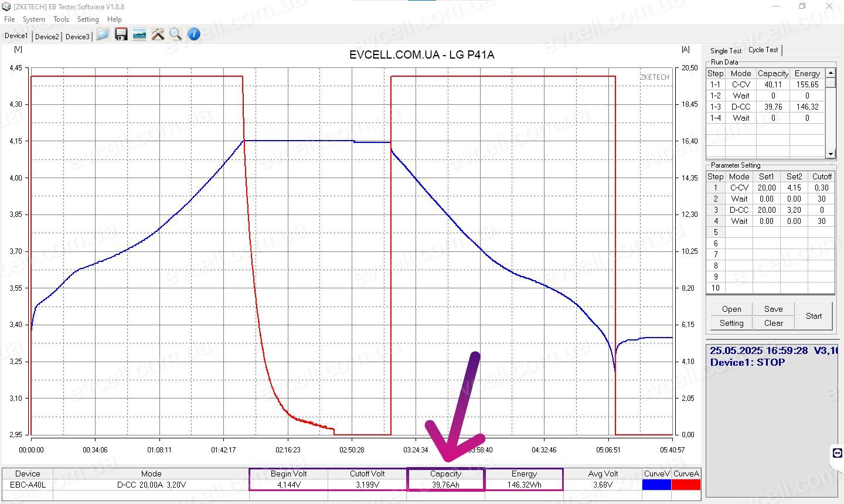Click Run Data row 1-3 energy 146,32

click(807, 107)
